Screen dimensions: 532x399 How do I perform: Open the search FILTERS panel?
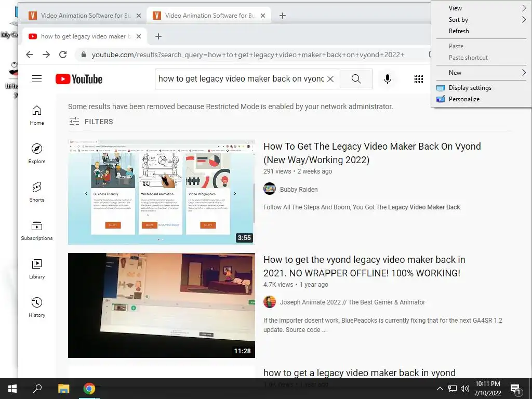pyautogui.click(x=91, y=122)
